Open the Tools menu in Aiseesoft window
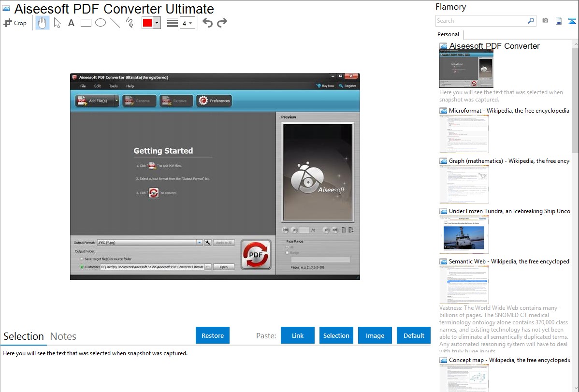Viewport: 579px width, 392px height. click(x=114, y=86)
